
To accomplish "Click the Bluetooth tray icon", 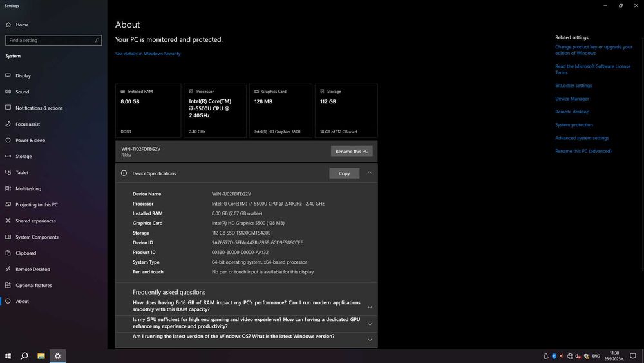I will pos(554,356).
